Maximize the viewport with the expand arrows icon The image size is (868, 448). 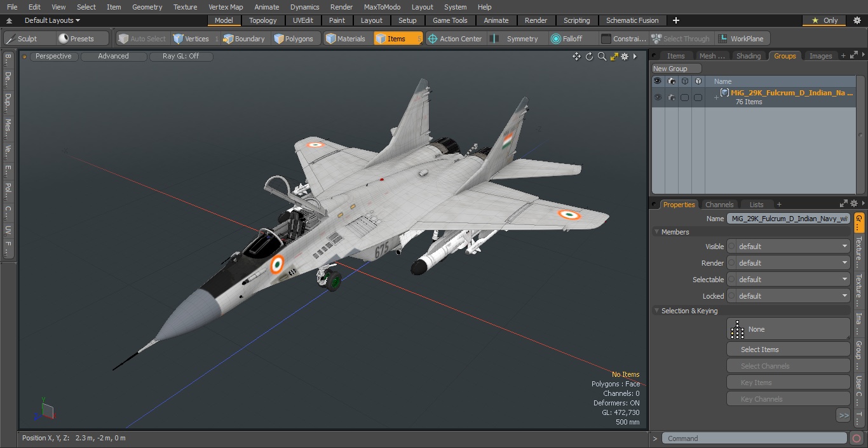click(x=614, y=57)
